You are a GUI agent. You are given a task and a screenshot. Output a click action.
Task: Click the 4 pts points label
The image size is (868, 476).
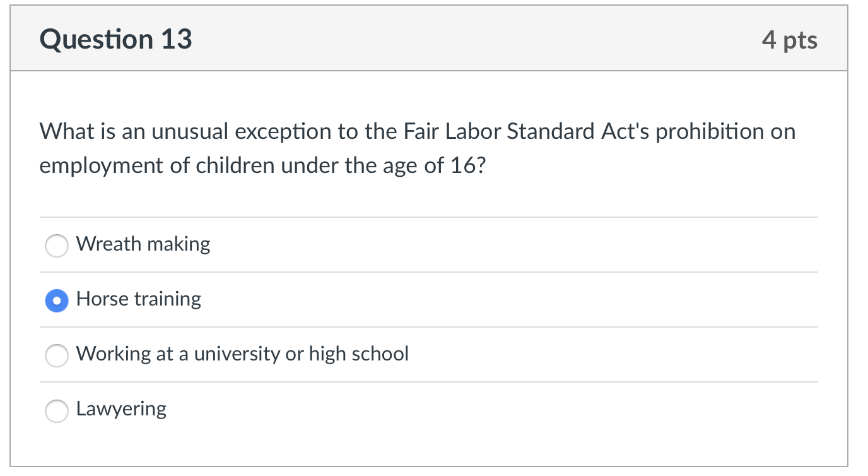pyautogui.click(x=790, y=39)
